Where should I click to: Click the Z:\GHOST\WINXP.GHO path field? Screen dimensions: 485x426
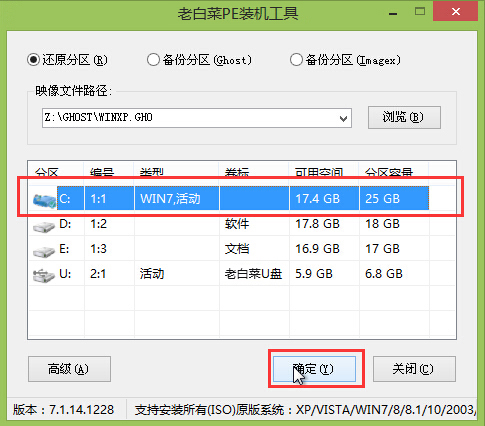(197, 118)
